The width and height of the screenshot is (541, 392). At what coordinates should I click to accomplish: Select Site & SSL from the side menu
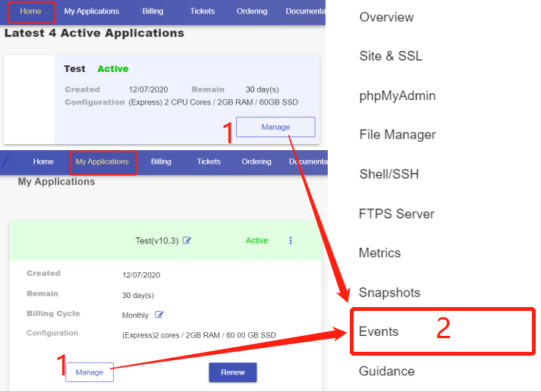(391, 56)
